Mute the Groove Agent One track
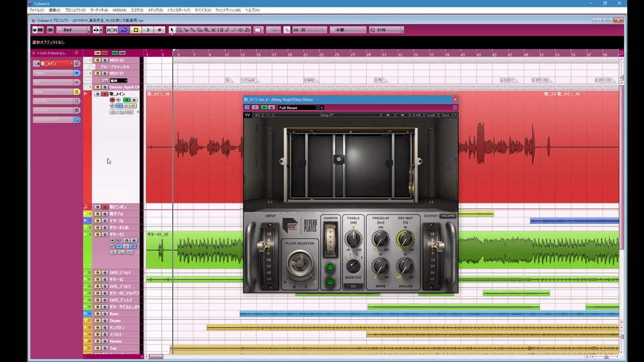644x362 pixels. point(98,87)
